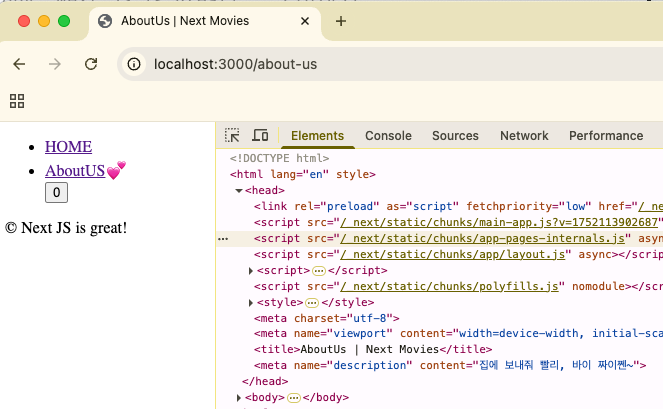Open the Sources panel
The width and height of the screenshot is (663, 409).
pos(455,136)
